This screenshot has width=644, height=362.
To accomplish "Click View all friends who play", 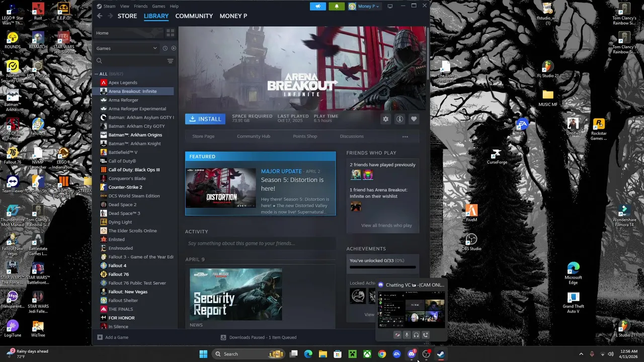I will tap(386, 225).
